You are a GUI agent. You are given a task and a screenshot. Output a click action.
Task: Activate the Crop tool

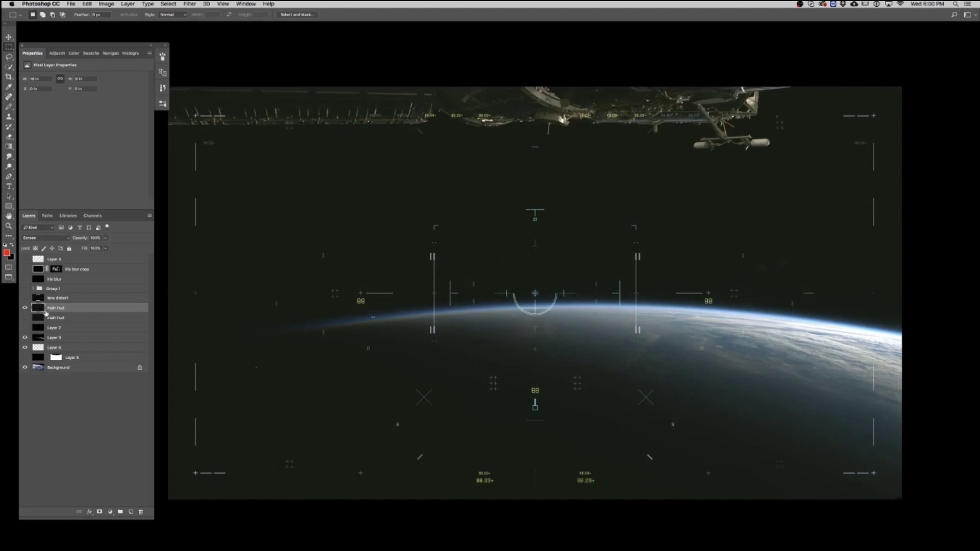pyautogui.click(x=9, y=77)
